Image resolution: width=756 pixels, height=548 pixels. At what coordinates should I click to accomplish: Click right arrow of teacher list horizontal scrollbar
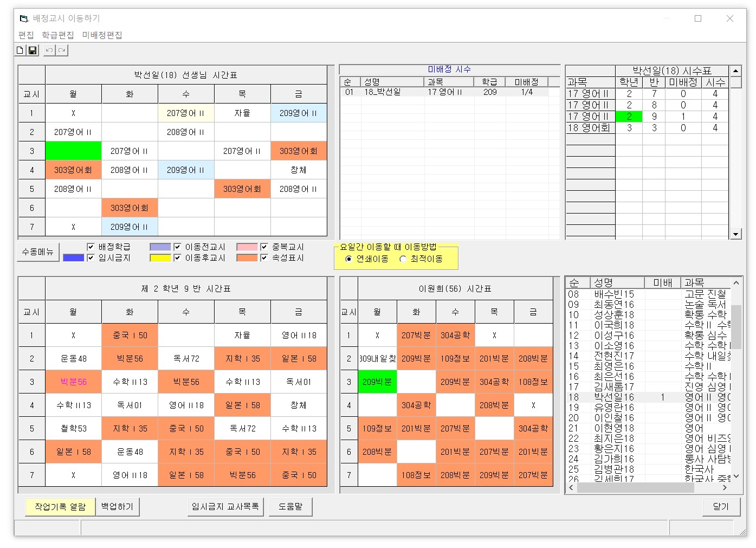pyautogui.click(x=725, y=487)
